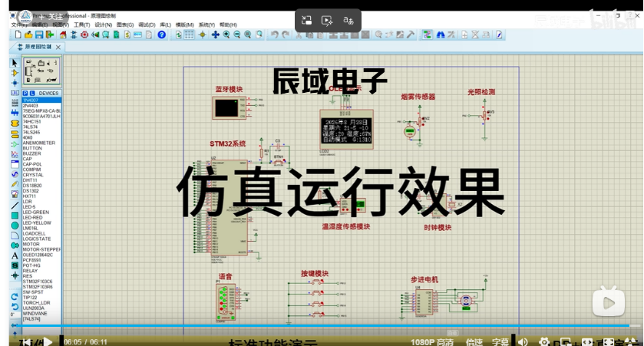The width and height of the screenshot is (644, 346).
Task: Mute the video with the speaker icon
Action: pyautogui.click(x=523, y=342)
